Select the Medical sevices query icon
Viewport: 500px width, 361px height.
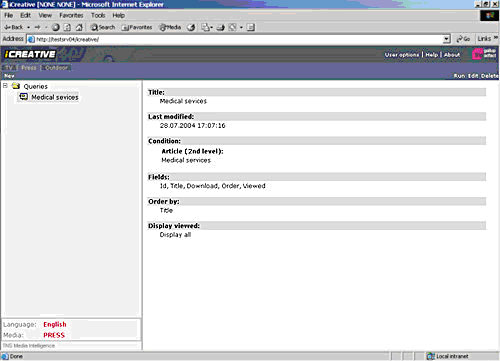[24, 97]
